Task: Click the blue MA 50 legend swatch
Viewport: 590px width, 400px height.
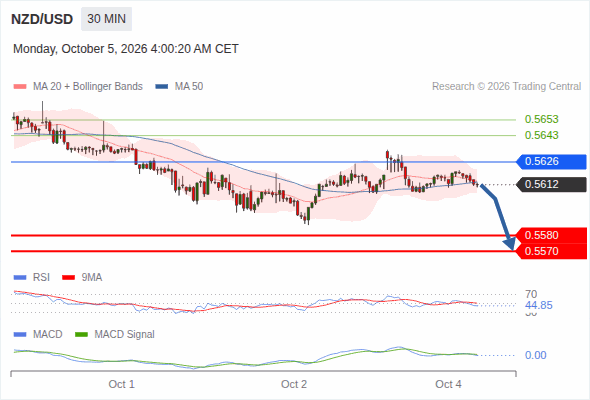Action: point(162,87)
